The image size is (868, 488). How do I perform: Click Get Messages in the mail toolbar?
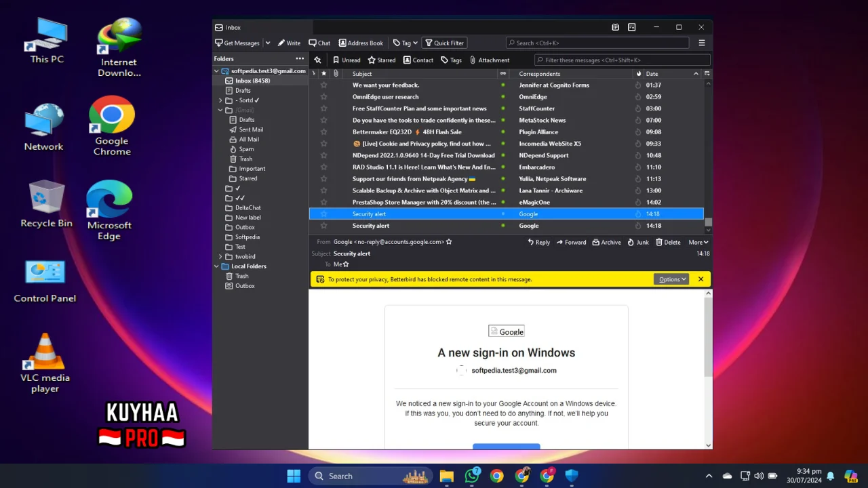point(237,43)
